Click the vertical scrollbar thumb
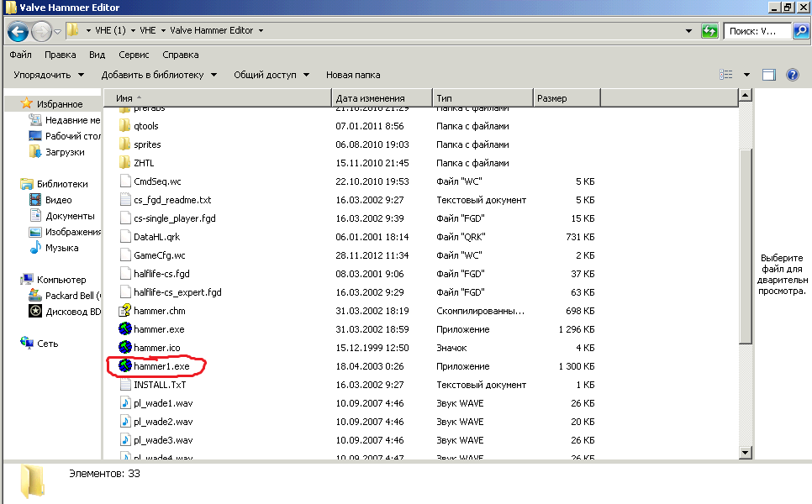Image resolution: width=812 pixels, height=504 pixels. (x=746, y=246)
